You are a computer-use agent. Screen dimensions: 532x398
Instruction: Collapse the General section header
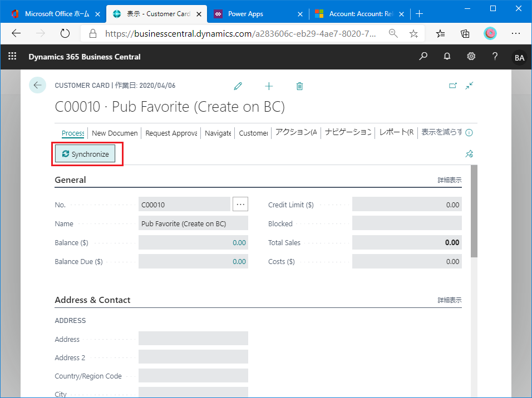(x=70, y=180)
